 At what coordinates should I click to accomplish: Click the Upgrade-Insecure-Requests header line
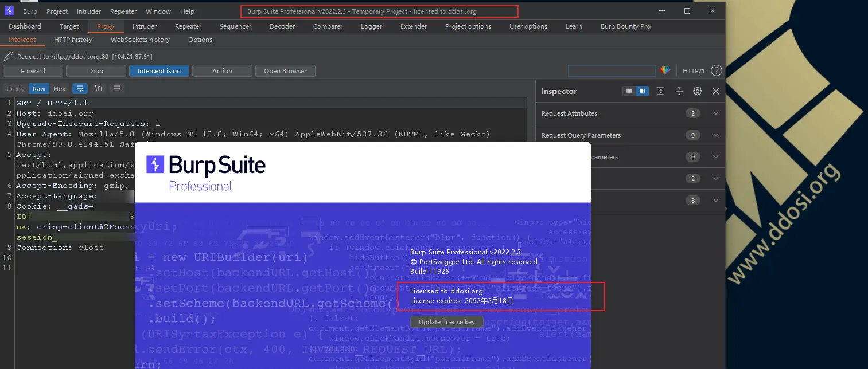[88, 124]
